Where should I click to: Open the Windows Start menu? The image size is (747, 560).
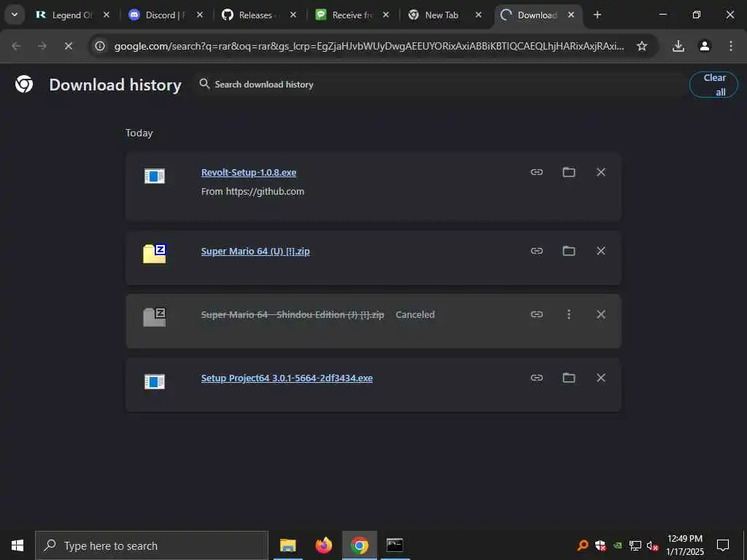coord(18,545)
